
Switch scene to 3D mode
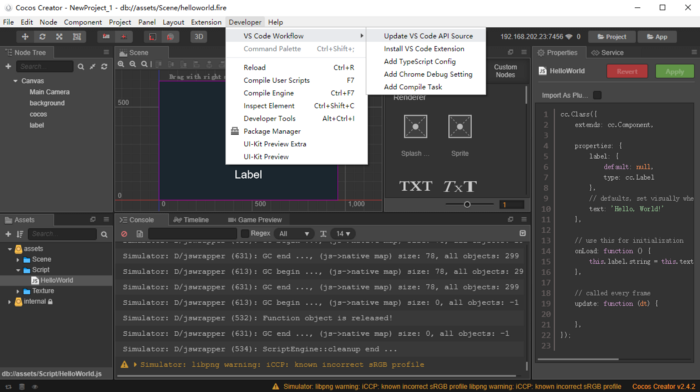coord(199,37)
